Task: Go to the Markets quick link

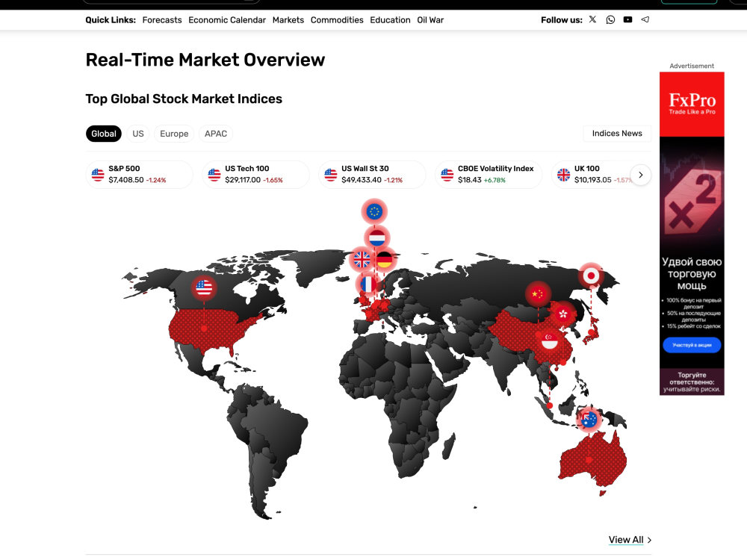Action: [x=288, y=20]
